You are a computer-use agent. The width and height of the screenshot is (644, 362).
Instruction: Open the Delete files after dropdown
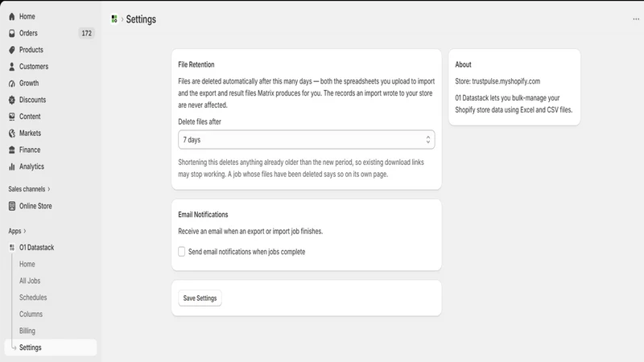pos(307,139)
